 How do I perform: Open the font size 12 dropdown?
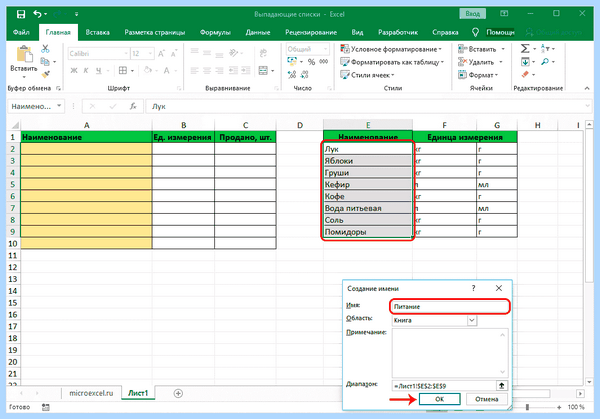(x=150, y=54)
